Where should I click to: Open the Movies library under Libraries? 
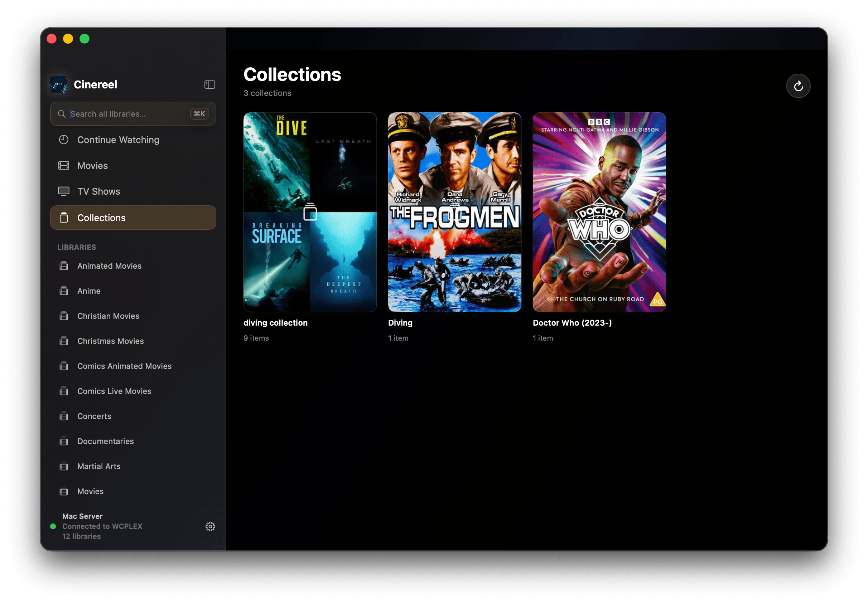(x=133, y=491)
